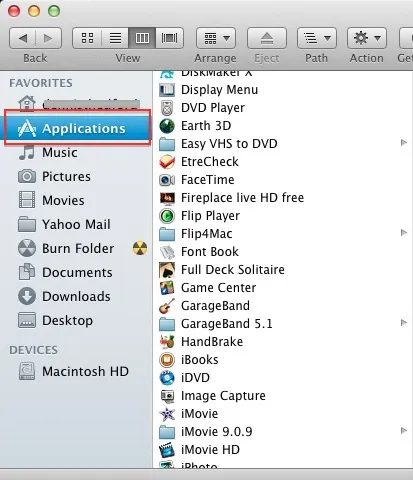413x480 pixels.
Task: Select the GarageBand 5.1 folder icon
Action: pyautogui.click(x=167, y=324)
